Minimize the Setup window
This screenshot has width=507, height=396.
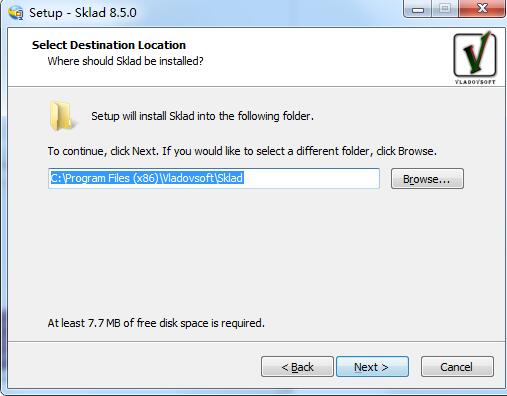coord(418,9)
